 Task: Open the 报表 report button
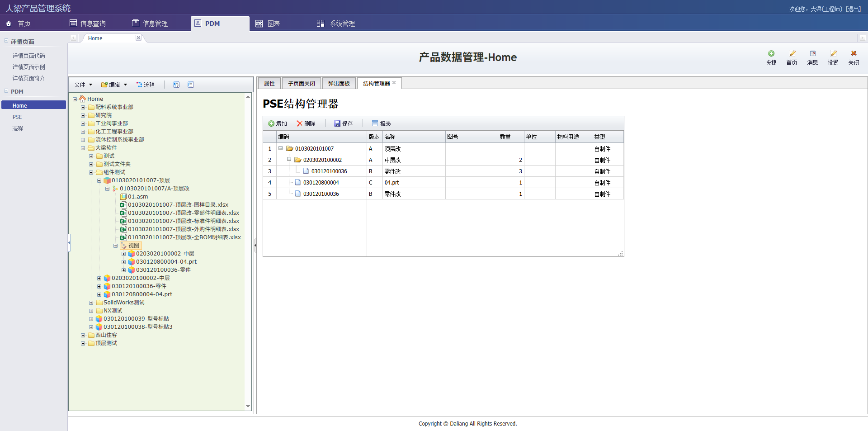381,123
